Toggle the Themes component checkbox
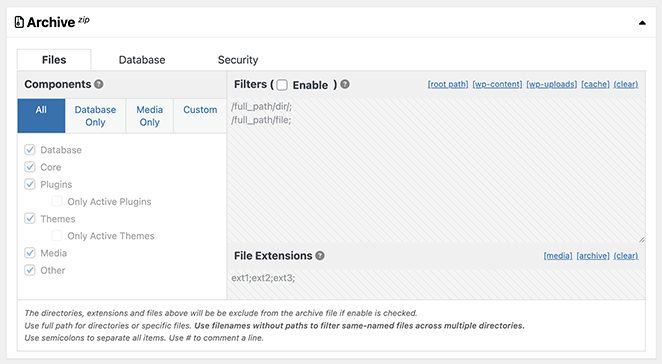Viewport: 662px width, 364px height. (30, 218)
